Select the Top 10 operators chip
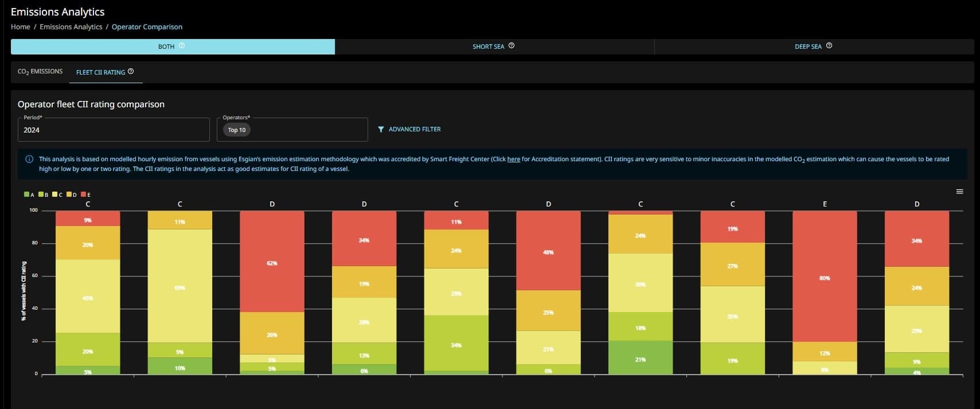This screenshot has height=409, width=980. 236,130
